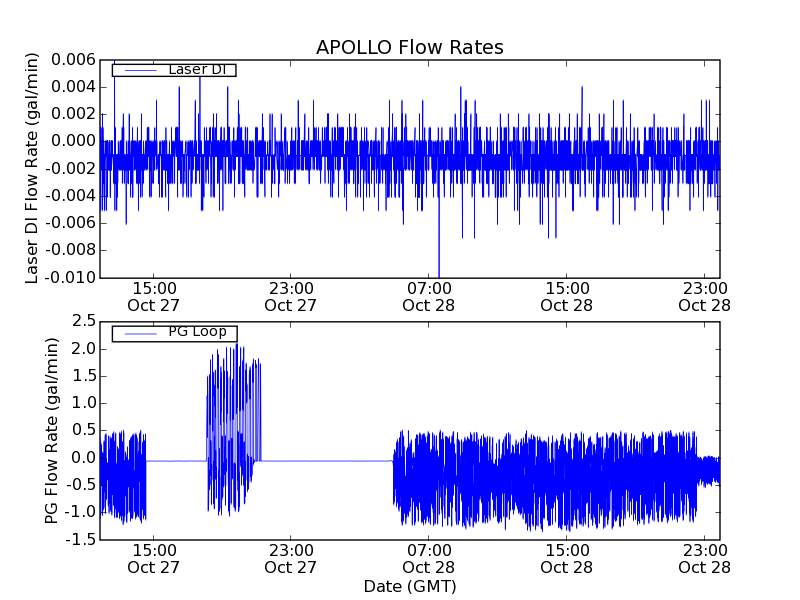Click the top plot's "07:00 Oct 28" tick label
The height and width of the screenshot is (600, 800).
pos(428,297)
